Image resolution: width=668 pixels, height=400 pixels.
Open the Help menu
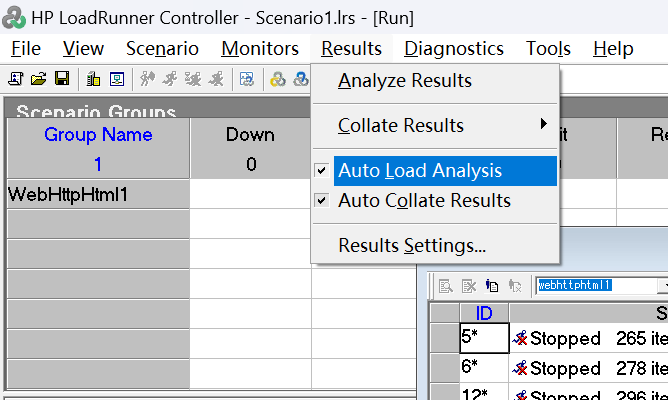[613, 49]
